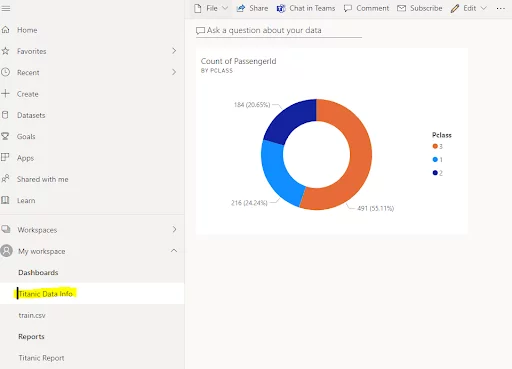Click the Favorites star icon
Screen dimensions: 512x369
point(5,51)
